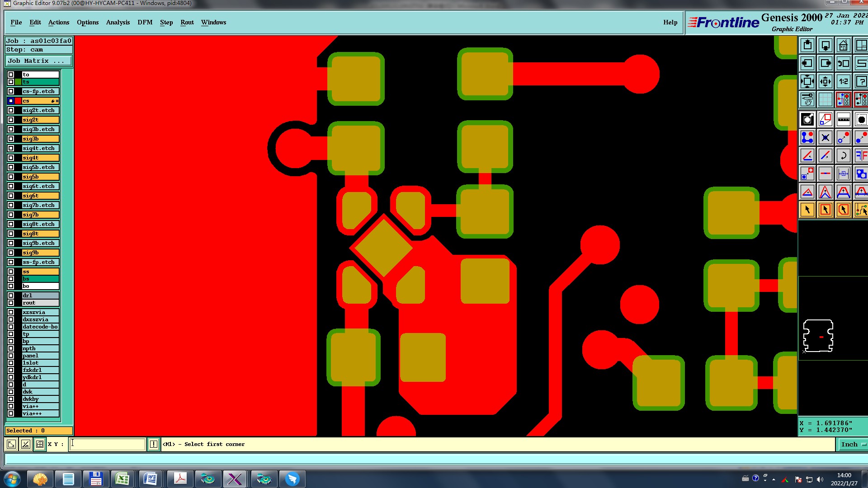This screenshot has width=868, height=488.
Task: Select the mirror tool icon
Action: 861,156
